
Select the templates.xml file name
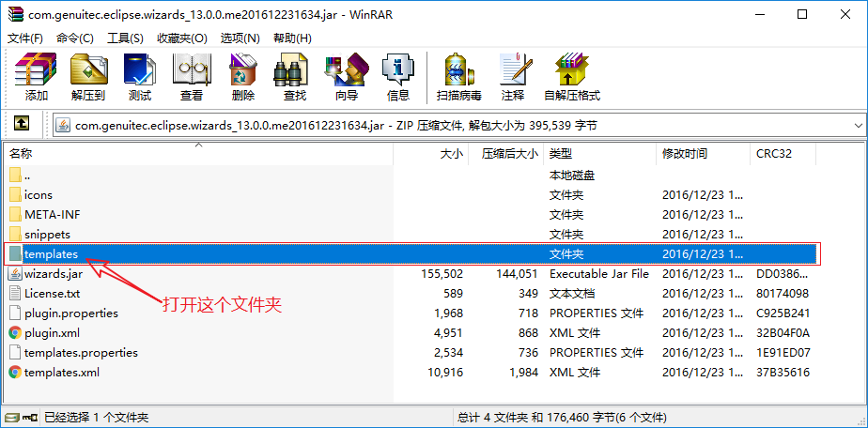[62, 372]
